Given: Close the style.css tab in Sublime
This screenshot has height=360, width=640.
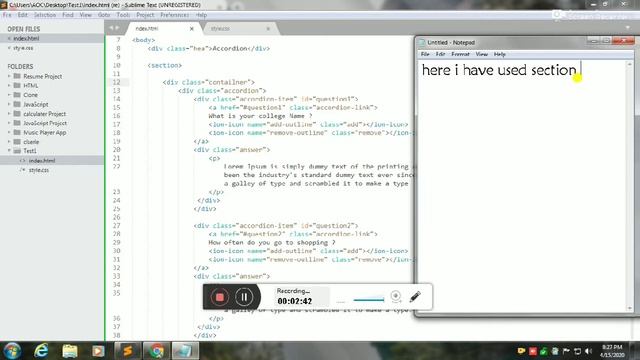Looking at the screenshot, I should tap(268, 29).
